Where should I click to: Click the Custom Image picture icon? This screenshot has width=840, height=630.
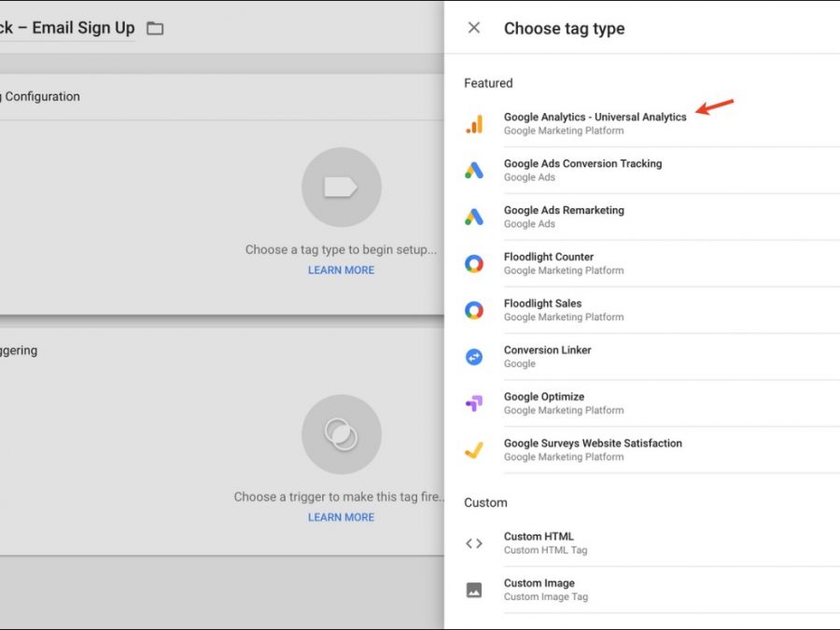[x=474, y=590]
